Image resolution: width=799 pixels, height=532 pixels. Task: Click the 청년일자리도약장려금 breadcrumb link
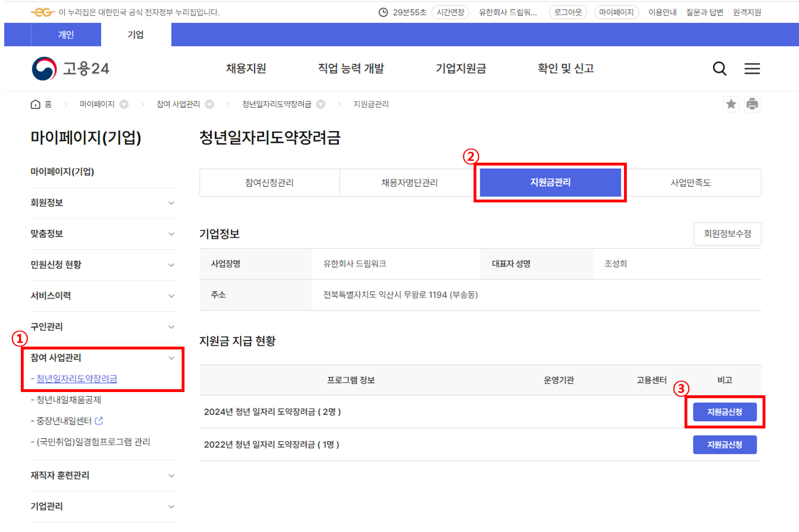(277, 104)
